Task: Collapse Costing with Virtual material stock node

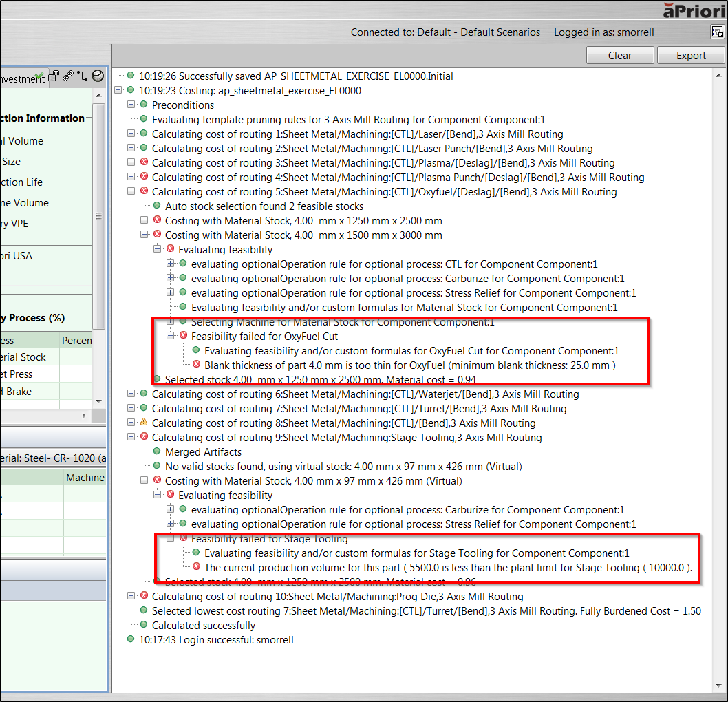Action: pyautogui.click(x=144, y=480)
